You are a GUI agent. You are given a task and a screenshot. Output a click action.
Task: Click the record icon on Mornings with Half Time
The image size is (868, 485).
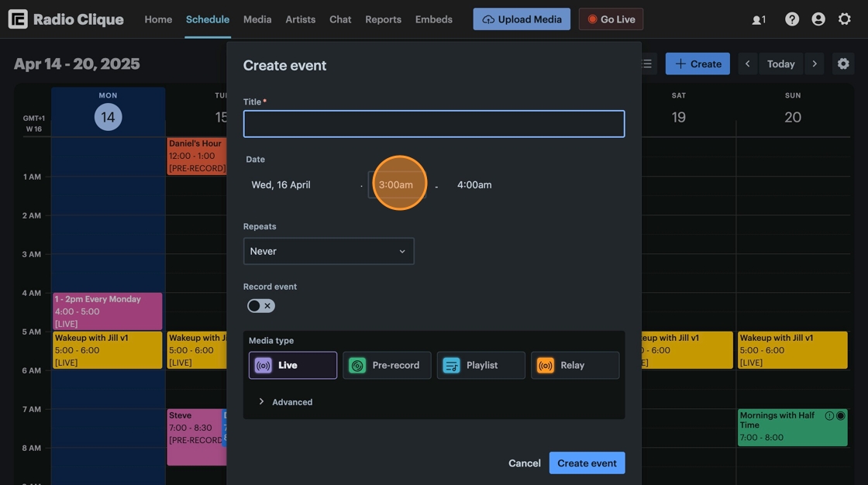(x=841, y=416)
